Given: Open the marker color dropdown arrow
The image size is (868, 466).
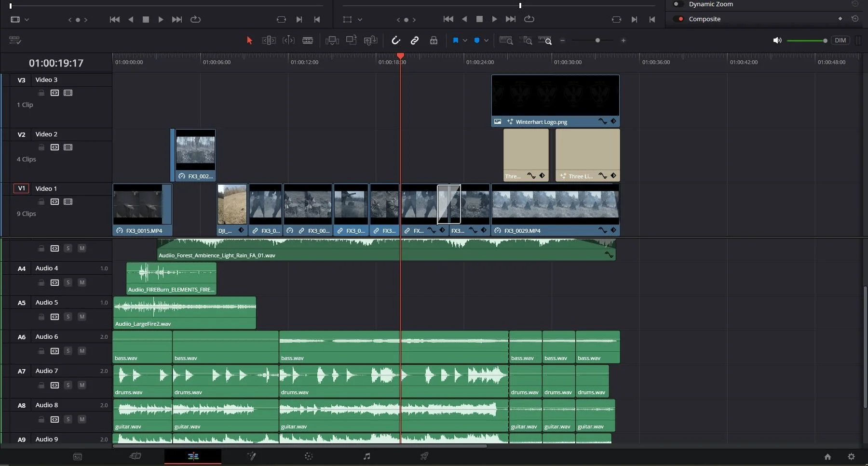Looking at the screenshot, I should pyautogui.click(x=486, y=40).
